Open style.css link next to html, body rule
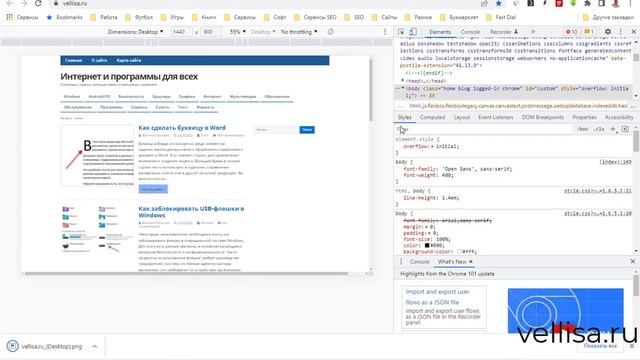640x360 pixels. click(598, 191)
